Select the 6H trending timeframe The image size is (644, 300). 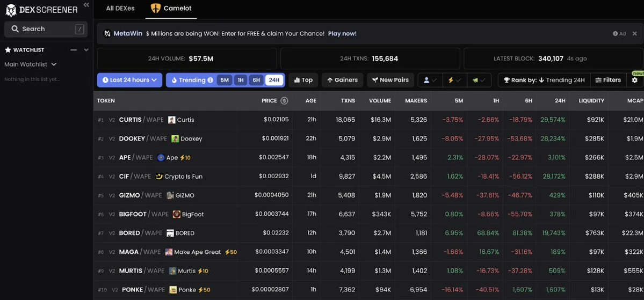click(256, 80)
